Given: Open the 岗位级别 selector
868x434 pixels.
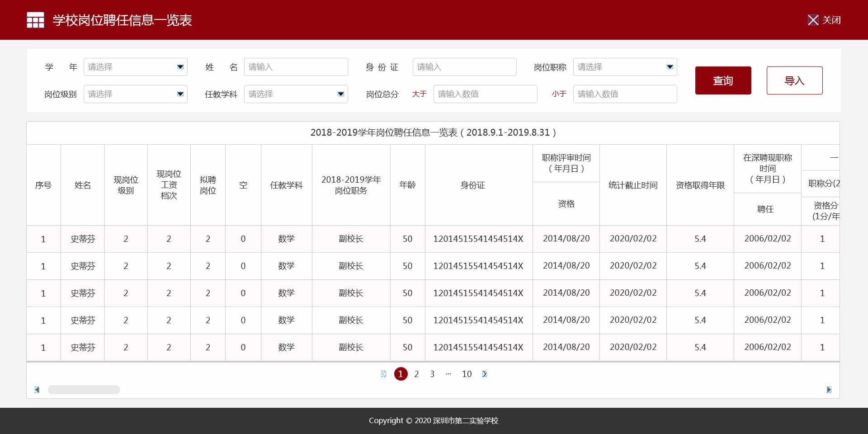Looking at the screenshot, I should click(x=135, y=94).
